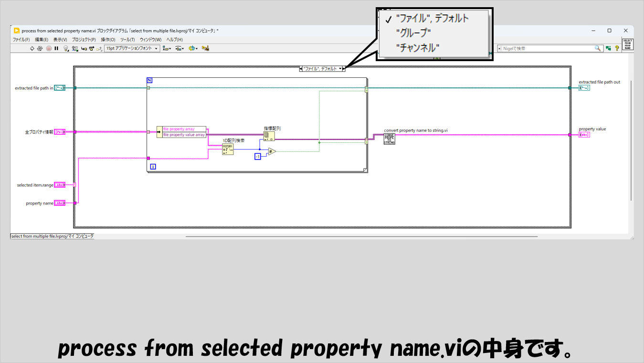This screenshot has height=363, width=644.
Task: Click the Nigelで検索 search field
Action: click(548, 48)
